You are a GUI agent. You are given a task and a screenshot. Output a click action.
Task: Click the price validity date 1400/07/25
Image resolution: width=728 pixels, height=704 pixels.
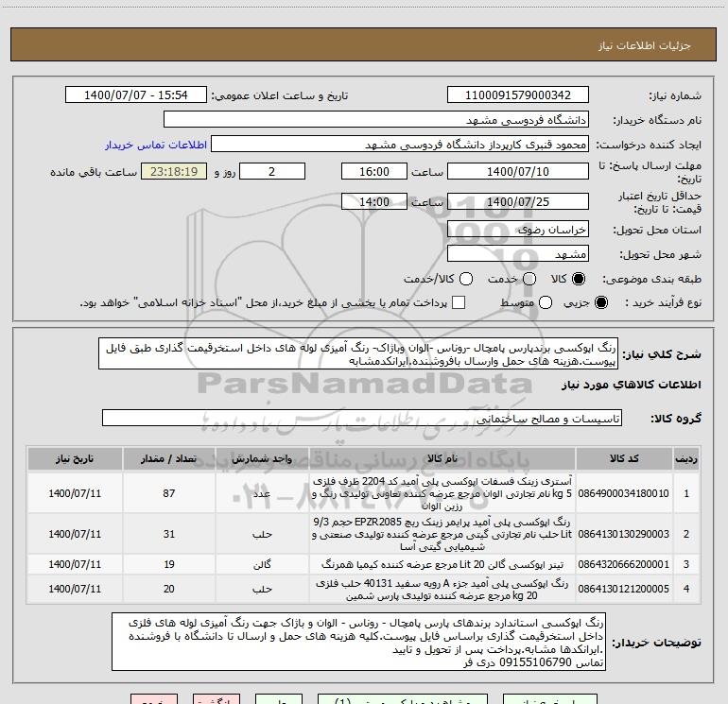tap(518, 202)
